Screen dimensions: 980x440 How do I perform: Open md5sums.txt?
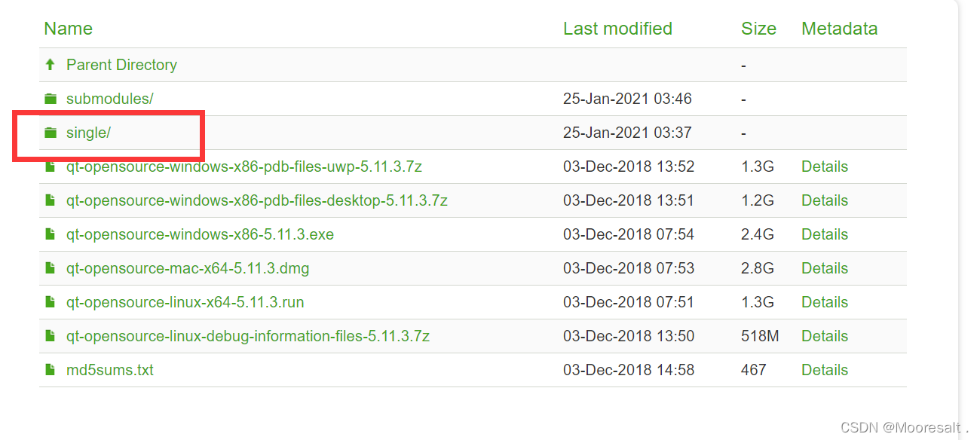[x=109, y=369]
